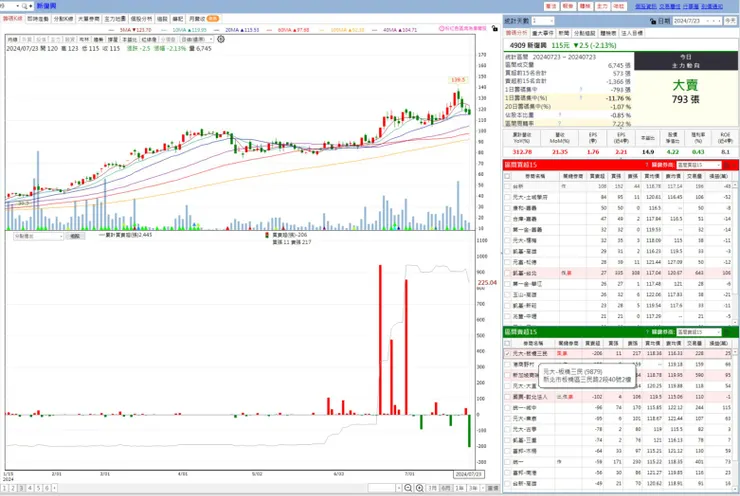The image size is (740, 496).
Task: Set chart range with 1月 button
Action: click(x=432, y=488)
